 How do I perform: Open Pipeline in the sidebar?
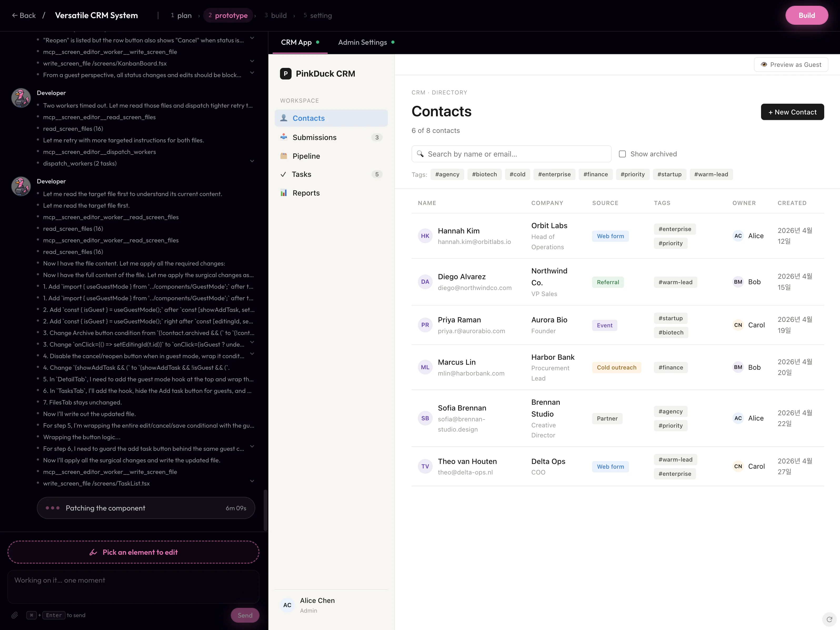pos(331,156)
